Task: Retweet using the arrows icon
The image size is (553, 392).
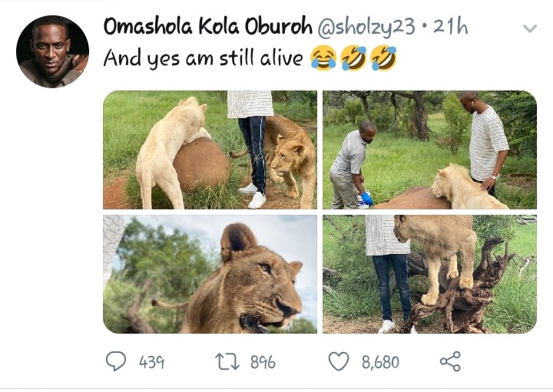Action: pos(227,362)
